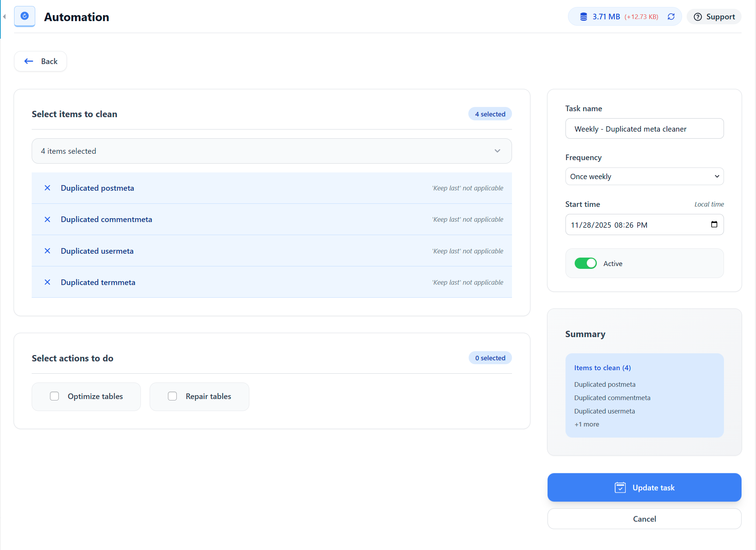Deactivate the task with the Active toggle
The height and width of the screenshot is (550, 756).
[x=586, y=263]
